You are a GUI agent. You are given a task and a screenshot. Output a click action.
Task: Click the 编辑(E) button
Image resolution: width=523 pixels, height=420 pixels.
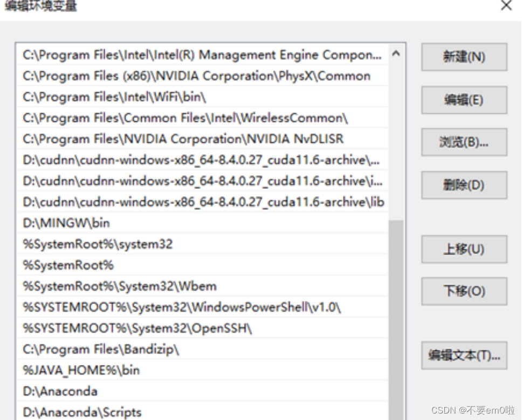(x=464, y=100)
